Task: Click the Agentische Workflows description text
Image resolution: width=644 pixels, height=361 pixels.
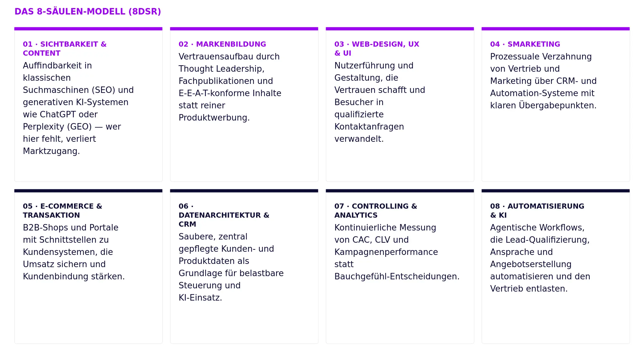Action: coord(540,258)
